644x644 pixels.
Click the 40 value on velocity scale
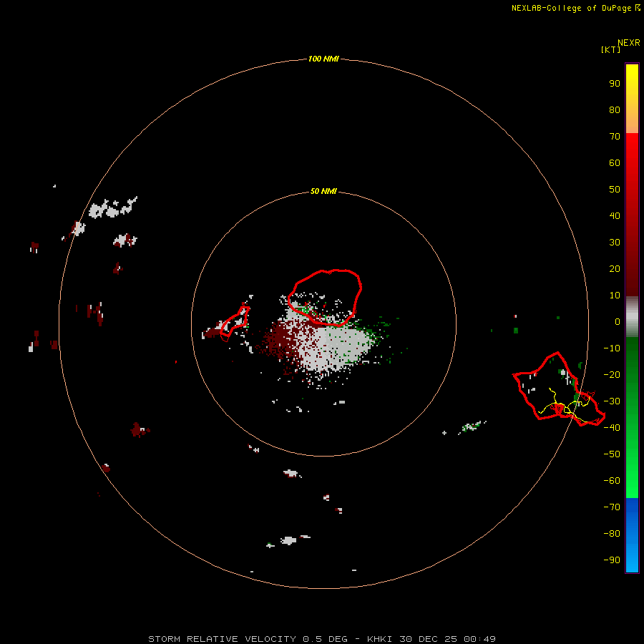tap(615, 215)
